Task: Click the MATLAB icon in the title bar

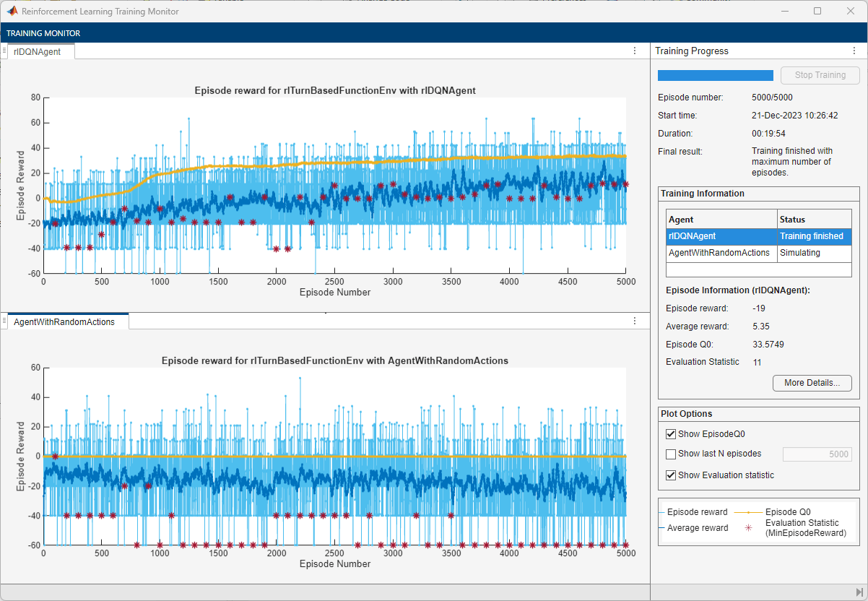Action: pos(11,11)
